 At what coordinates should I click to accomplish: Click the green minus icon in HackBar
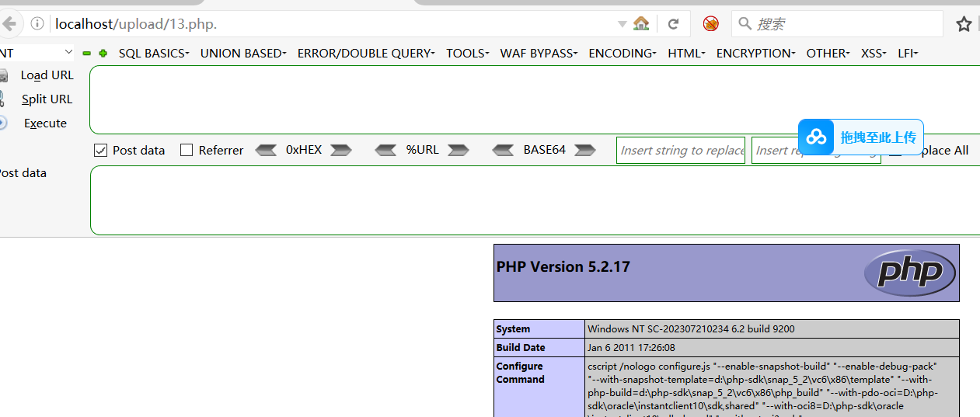tap(87, 54)
